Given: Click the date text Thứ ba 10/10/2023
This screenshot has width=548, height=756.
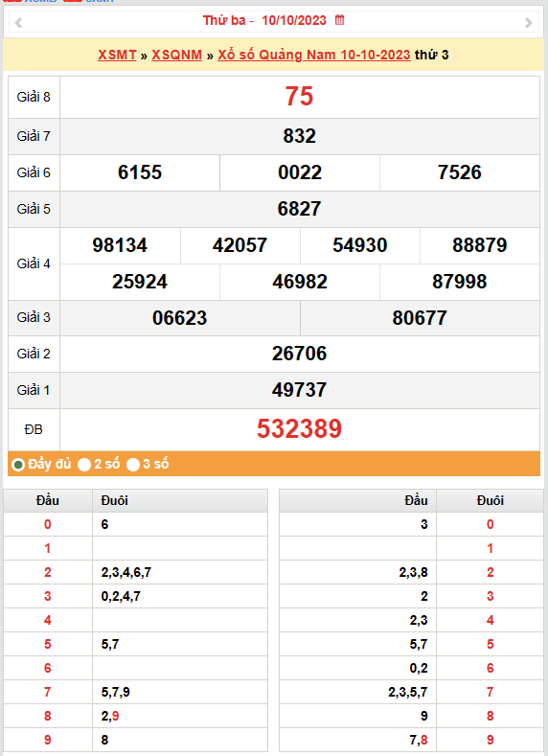Looking at the screenshot, I should [x=264, y=20].
